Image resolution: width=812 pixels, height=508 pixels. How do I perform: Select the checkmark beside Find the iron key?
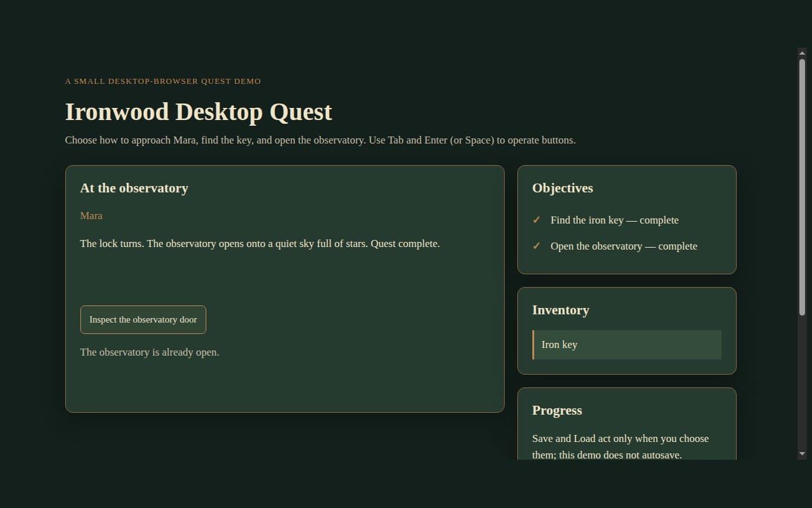point(537,220)
